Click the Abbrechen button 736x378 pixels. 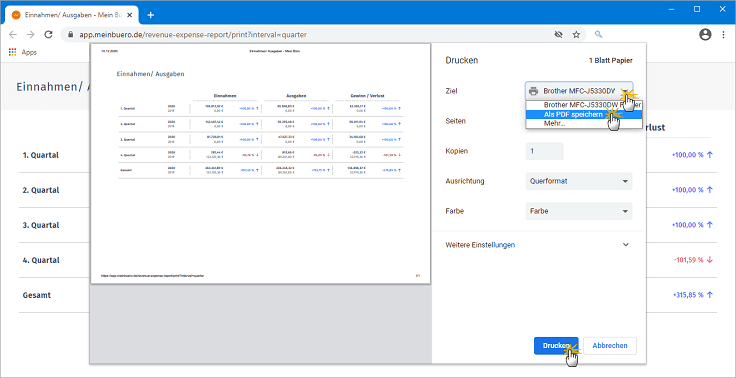(x=610, y=346)
